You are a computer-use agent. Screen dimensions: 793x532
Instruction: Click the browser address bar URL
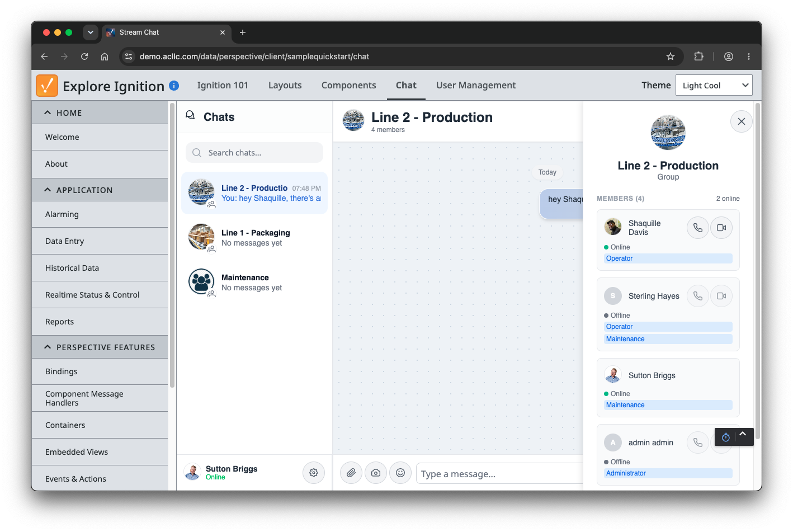click(x=254, y=57)
